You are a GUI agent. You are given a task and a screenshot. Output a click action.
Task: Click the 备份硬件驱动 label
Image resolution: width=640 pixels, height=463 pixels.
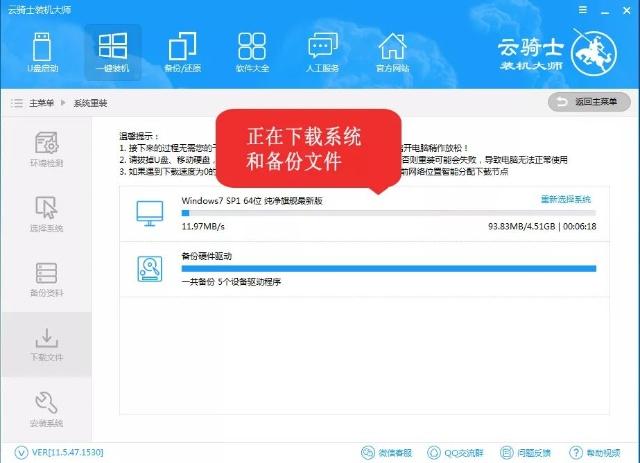pyautogui.click(x=207, y=256)
